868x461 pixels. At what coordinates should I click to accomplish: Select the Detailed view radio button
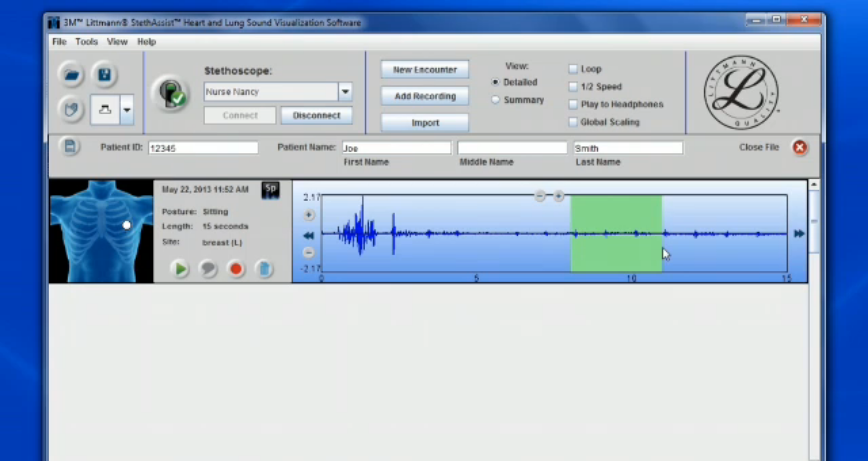[495, 82]
